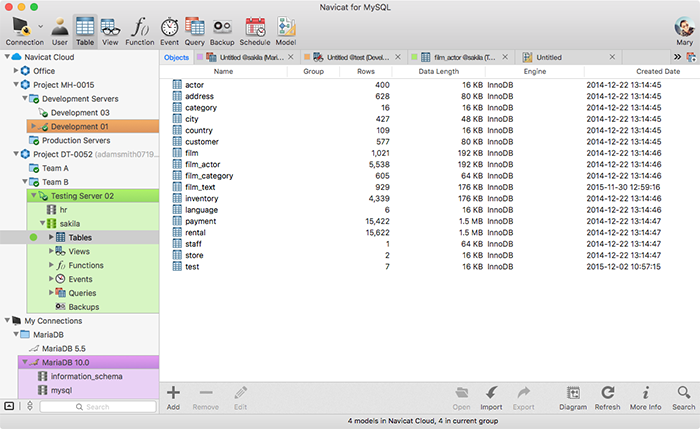Image resolution: width=700 pixels, height=429 pixels.
Task: Click the Query toolbar icon
Action: pos(195,30)
